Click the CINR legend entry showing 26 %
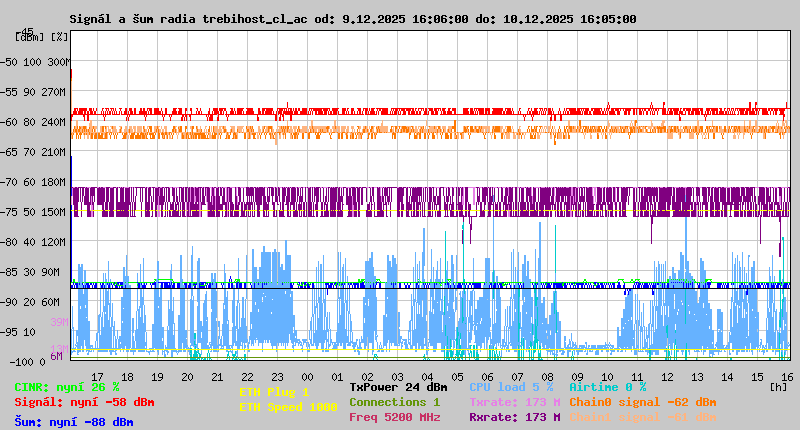This screenshot has width=800, height=430. tap(67, 387)
